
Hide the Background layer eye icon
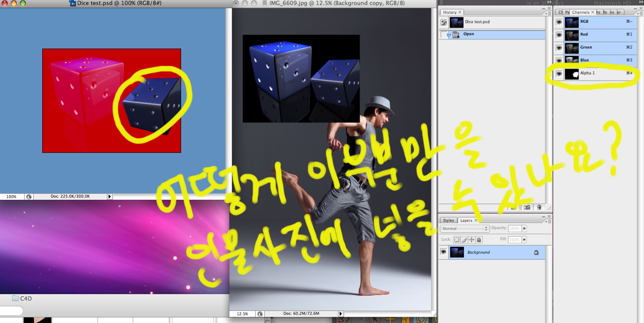(443, 252)
